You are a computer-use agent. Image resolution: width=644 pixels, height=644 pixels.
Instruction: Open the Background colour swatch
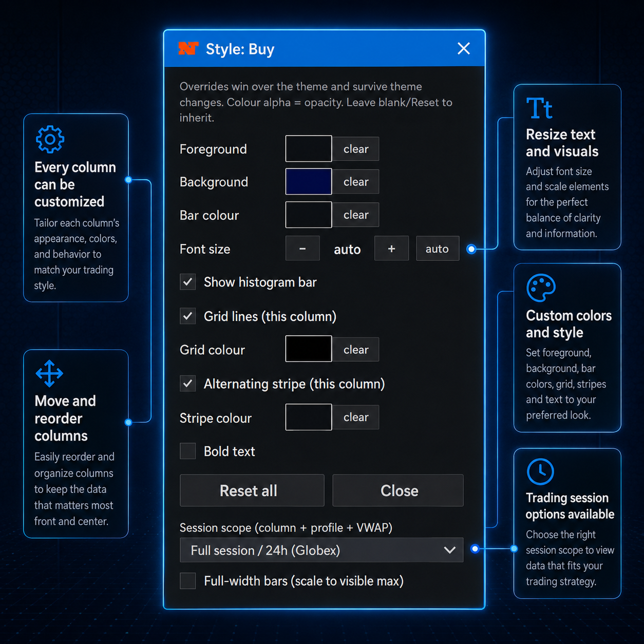coord(309,182)
